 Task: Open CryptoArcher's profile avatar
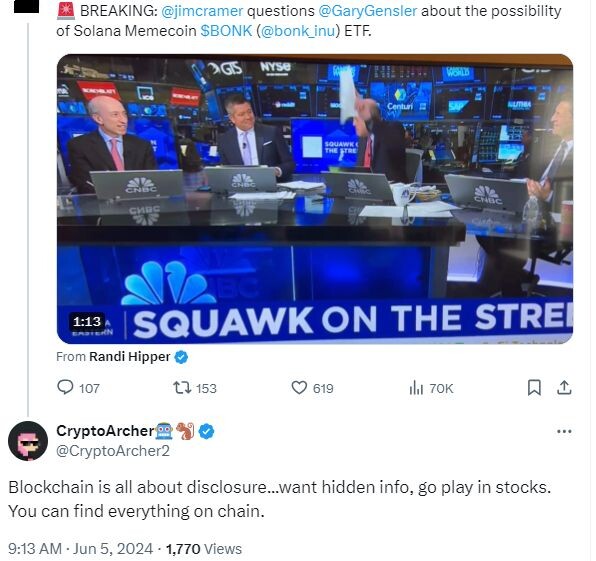point(28,441)
